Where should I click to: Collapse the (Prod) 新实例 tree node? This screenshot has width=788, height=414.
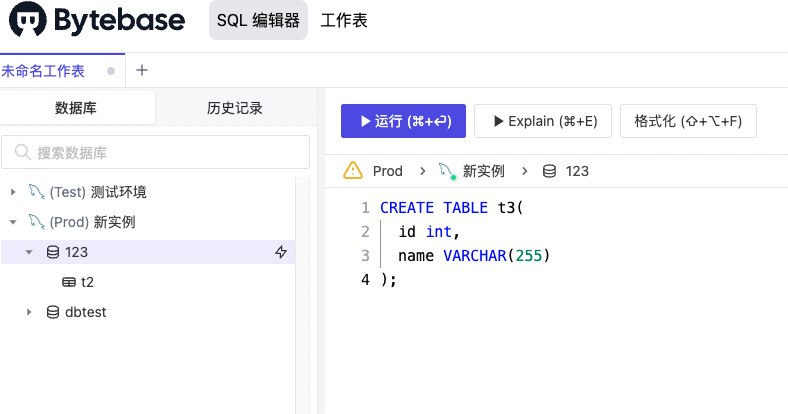(13, 222)
